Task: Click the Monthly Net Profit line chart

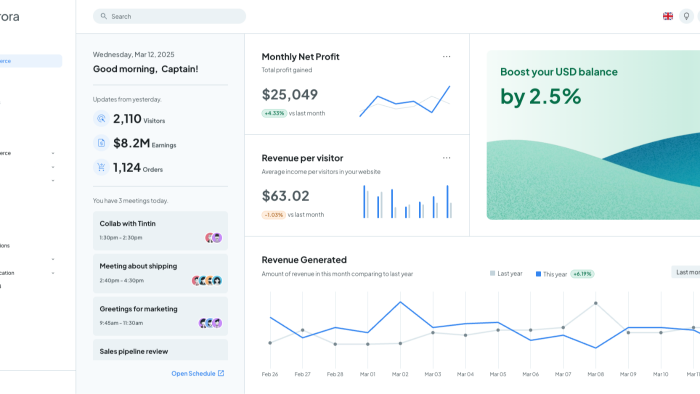Action: coord(404,102)
